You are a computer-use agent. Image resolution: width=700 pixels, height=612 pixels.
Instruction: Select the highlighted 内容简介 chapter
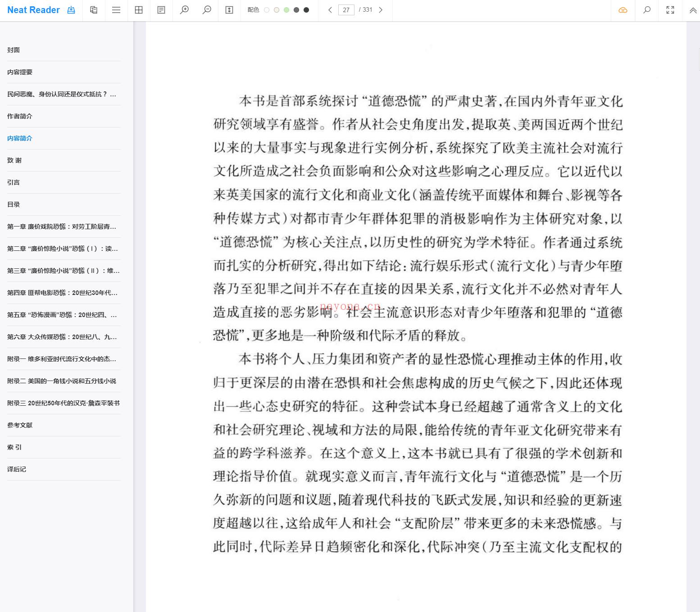tap(20, 138)
